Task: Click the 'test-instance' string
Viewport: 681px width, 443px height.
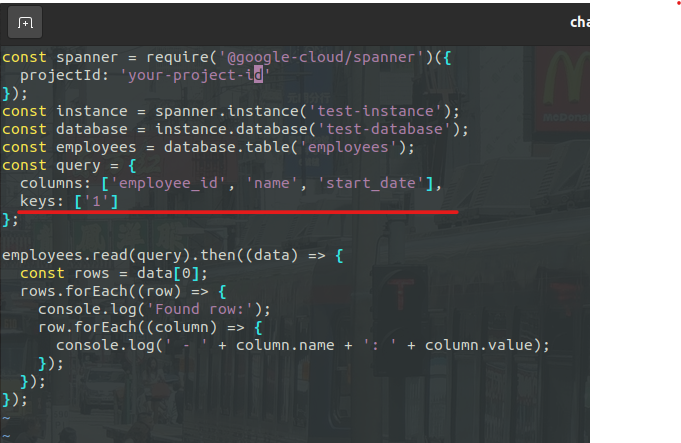Action: 376,111
